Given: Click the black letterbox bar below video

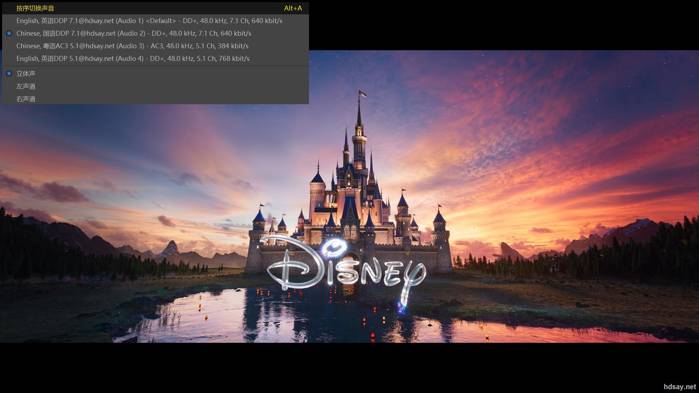Looking at the screenshot, I should [x=350, y=368].
